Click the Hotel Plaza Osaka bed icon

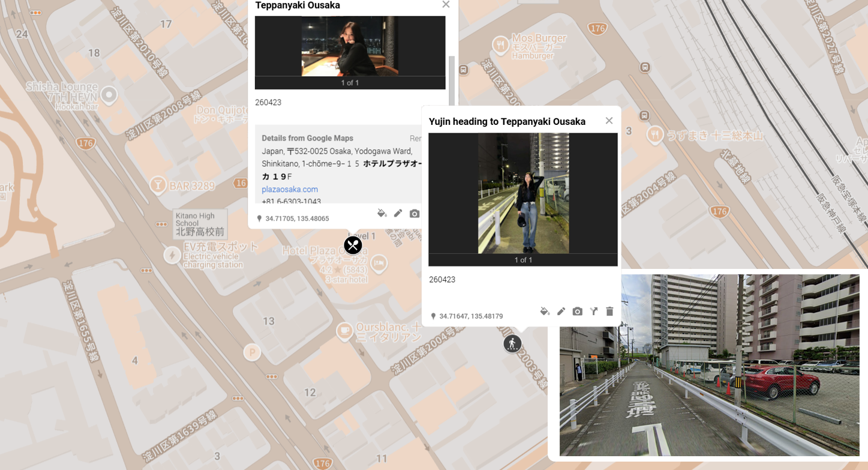click(379, 263)
